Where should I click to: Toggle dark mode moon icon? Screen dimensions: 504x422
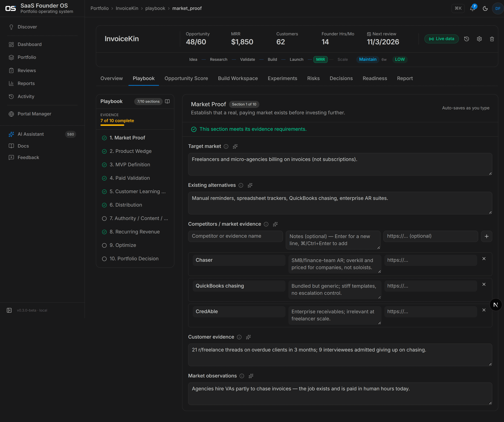click(485, 8)
